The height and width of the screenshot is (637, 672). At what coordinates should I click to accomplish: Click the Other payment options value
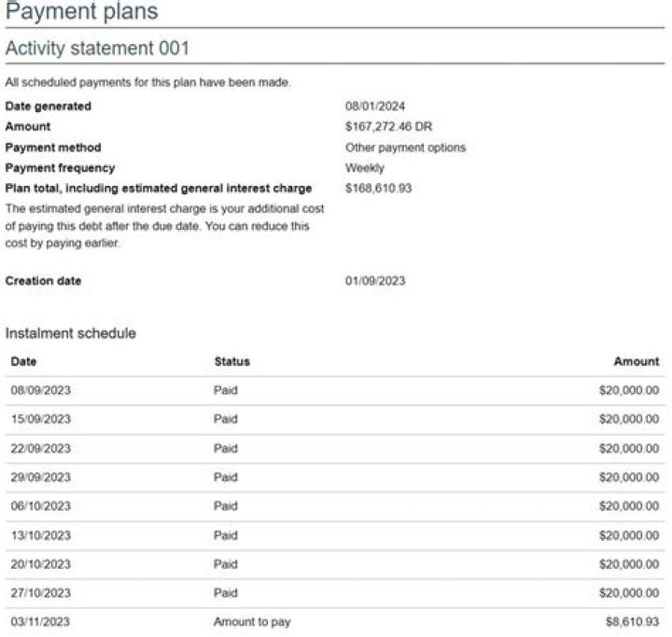[405, 148]
